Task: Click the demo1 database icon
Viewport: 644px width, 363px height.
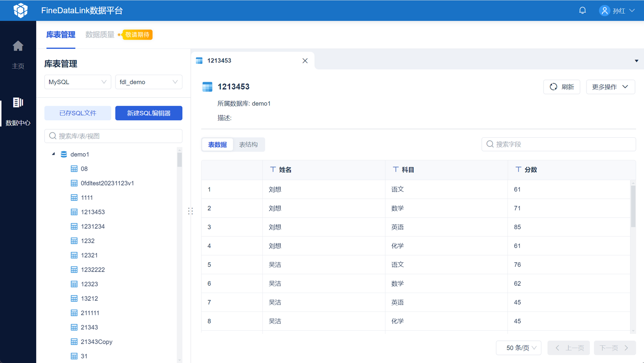Action: [x=64, y=154]
